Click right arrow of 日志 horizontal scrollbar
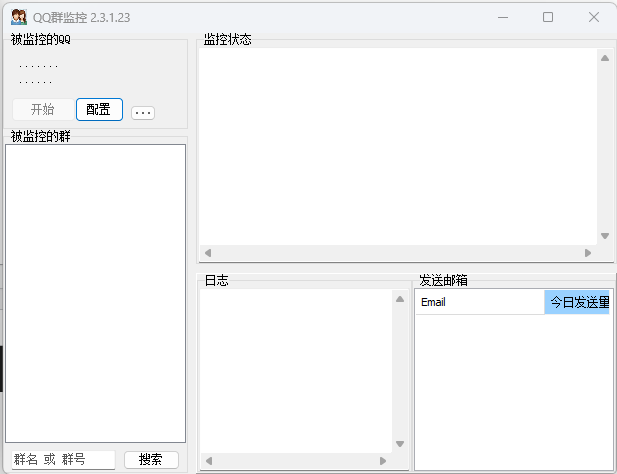617x474 pixels. click(x=382, y=461)
